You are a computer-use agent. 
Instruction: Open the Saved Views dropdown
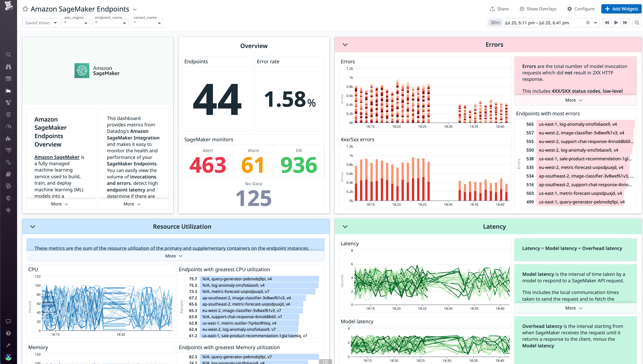(x=40, y=23)
